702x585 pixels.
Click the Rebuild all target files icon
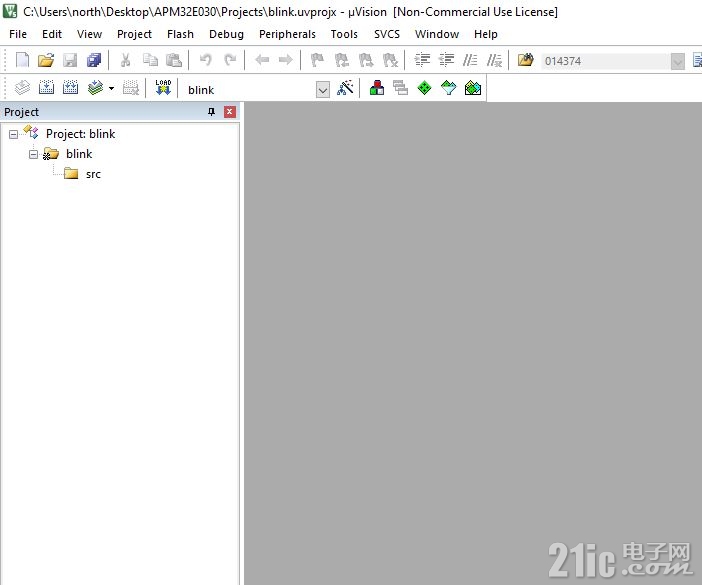70,88
